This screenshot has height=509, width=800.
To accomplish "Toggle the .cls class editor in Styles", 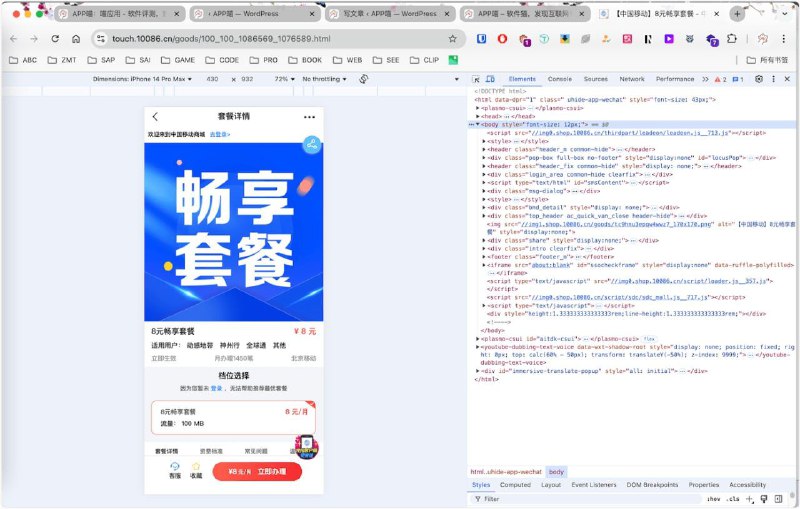I will tap(733, 498).
